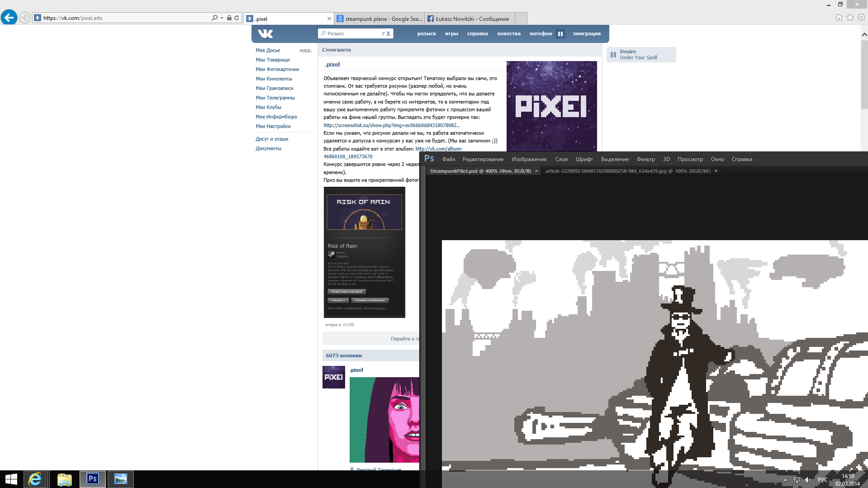
Task: Open the Risk of Rain prize image
Action: (x=364, y=252)
